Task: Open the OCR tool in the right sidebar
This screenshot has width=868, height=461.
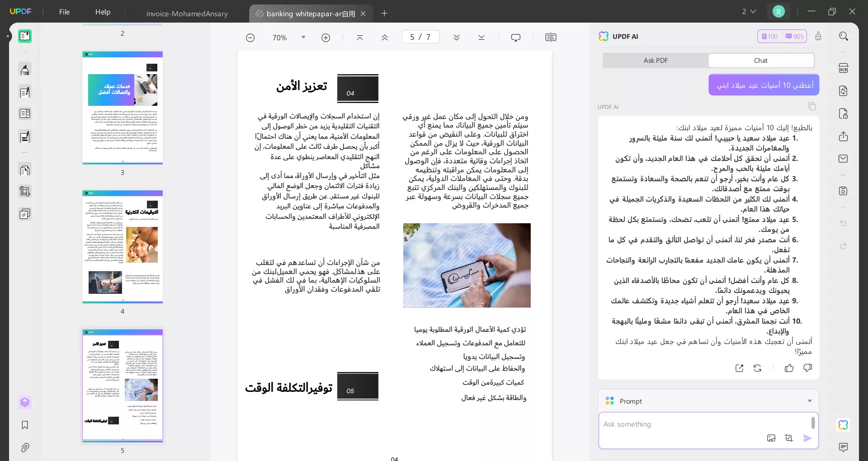Action: click(844, 68)
